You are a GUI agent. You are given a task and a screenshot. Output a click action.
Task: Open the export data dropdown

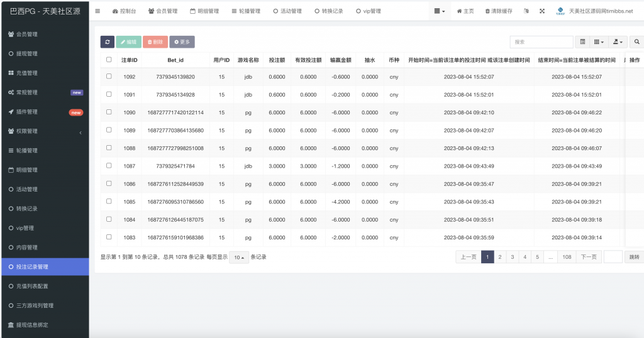[619, 42]
